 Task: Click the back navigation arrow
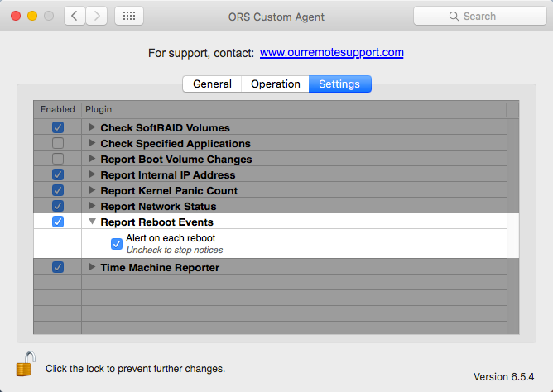(75, 16)
